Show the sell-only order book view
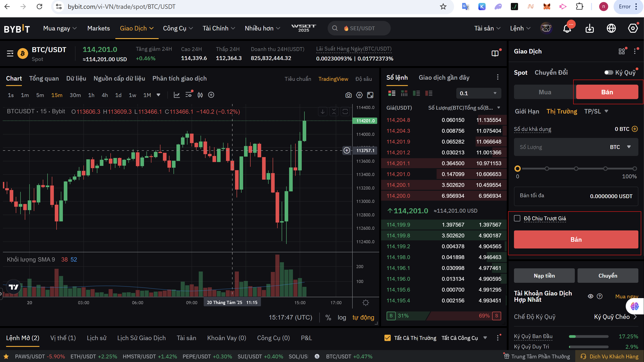Screen dimensions: 644x362 click(429, 93)
